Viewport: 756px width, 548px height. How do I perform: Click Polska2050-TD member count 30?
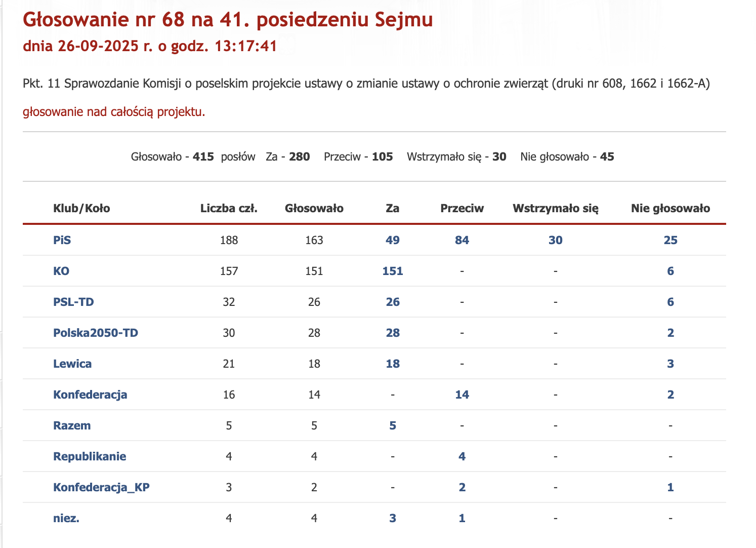coord(229,333)
